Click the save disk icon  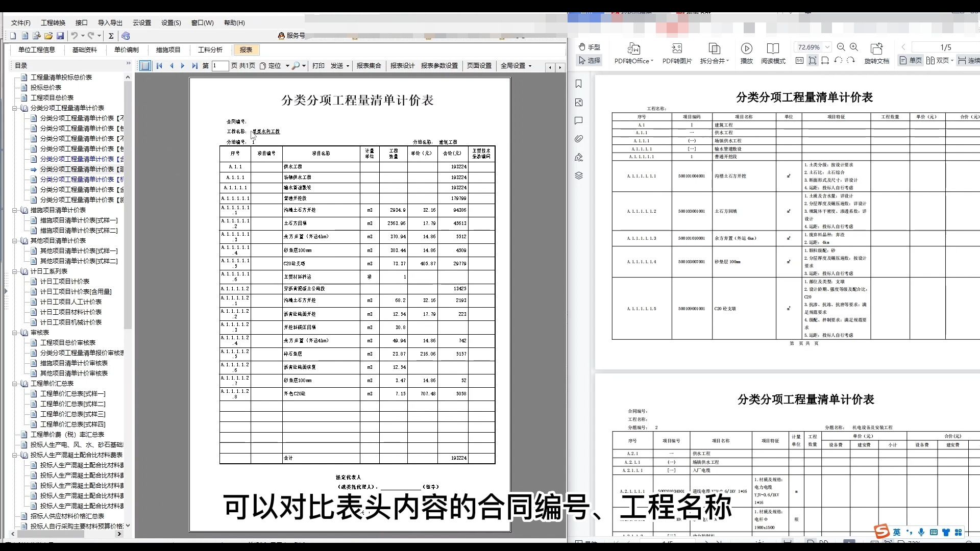60,36
